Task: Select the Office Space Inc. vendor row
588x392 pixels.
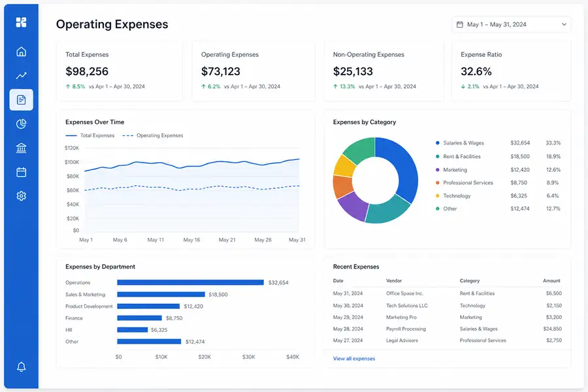Action: [x=448, y=293]
